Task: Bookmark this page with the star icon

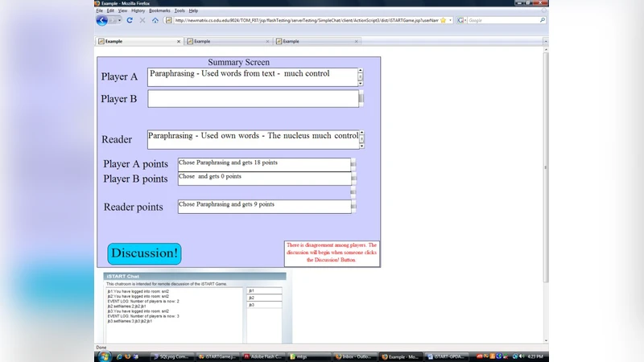Action: pos(443,20)
